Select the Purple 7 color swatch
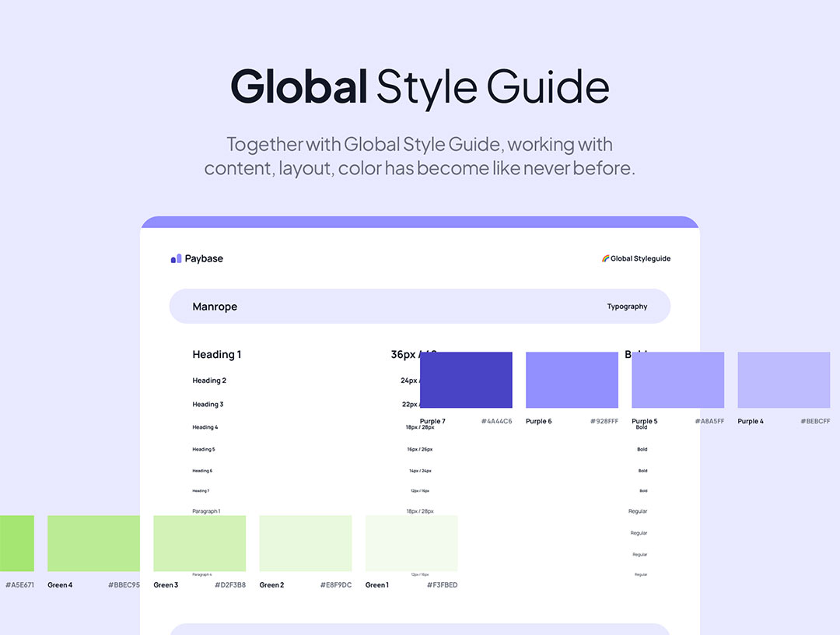The width and height of the screenshot is (840, 635). (466, 380)
